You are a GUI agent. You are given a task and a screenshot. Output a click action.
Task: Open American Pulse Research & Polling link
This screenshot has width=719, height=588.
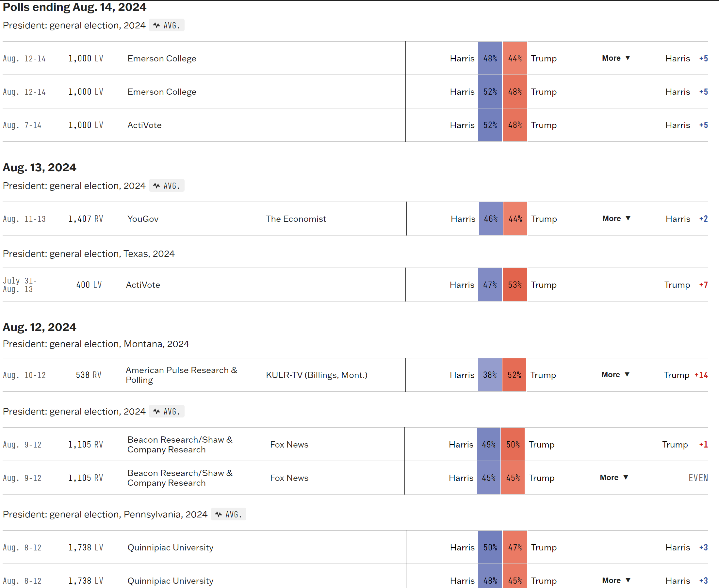[182, 375]
